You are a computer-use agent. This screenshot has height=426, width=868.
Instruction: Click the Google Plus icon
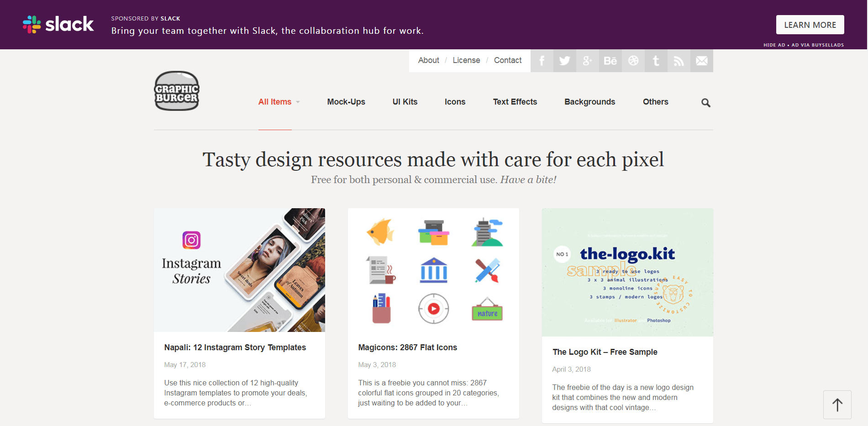(x=588, y=61)
